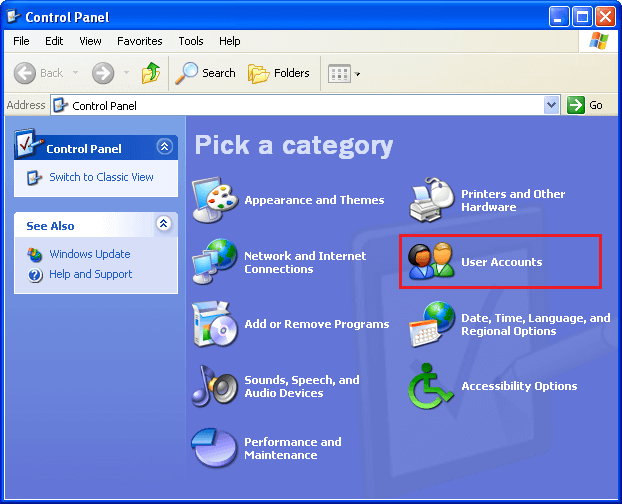
Task: Click the green Go arrow icon
Action: click(x=576, y=105)
